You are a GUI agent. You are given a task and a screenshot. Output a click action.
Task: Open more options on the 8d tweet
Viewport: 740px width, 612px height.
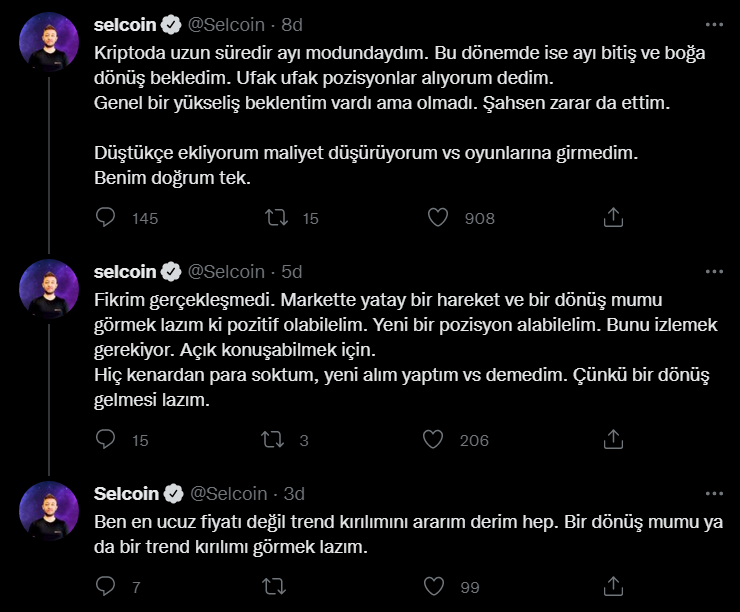click(713, 24)
